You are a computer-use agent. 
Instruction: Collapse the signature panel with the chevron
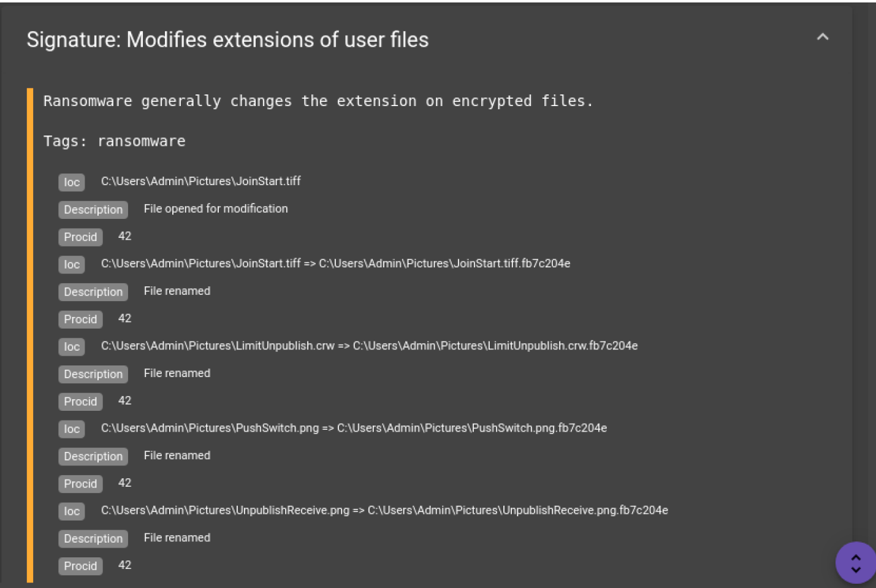823,37
